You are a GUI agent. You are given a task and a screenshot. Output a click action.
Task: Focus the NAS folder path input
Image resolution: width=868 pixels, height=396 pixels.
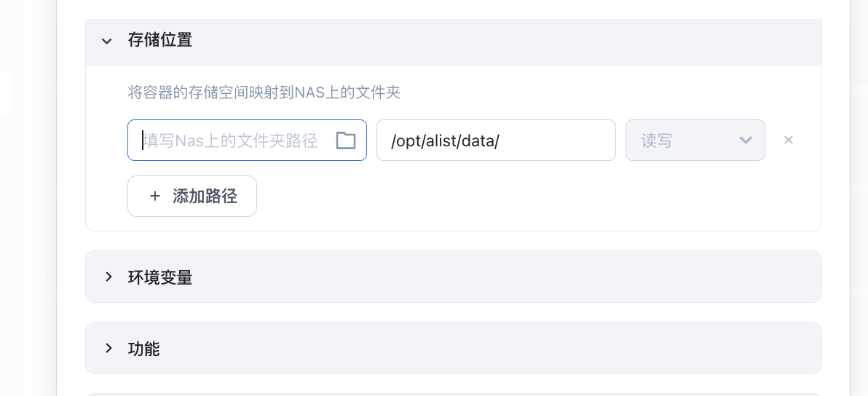[x=230, y=140]
